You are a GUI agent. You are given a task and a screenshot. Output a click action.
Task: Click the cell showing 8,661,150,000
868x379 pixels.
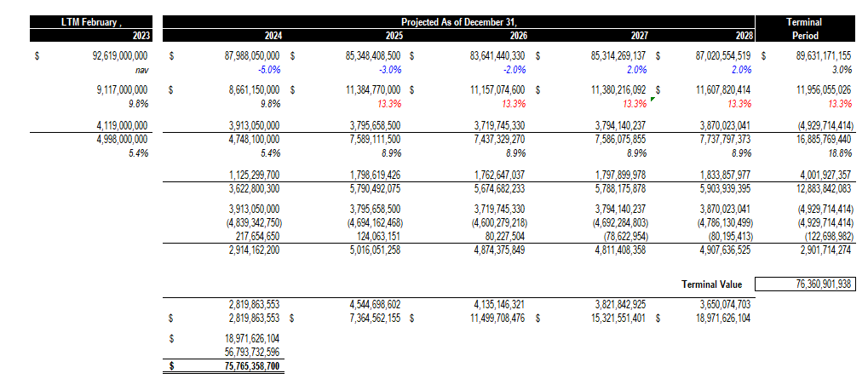254,89
